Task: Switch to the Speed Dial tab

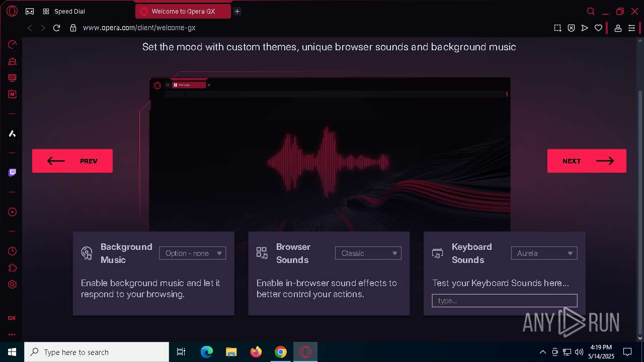Action: click(x=69, y=11)
